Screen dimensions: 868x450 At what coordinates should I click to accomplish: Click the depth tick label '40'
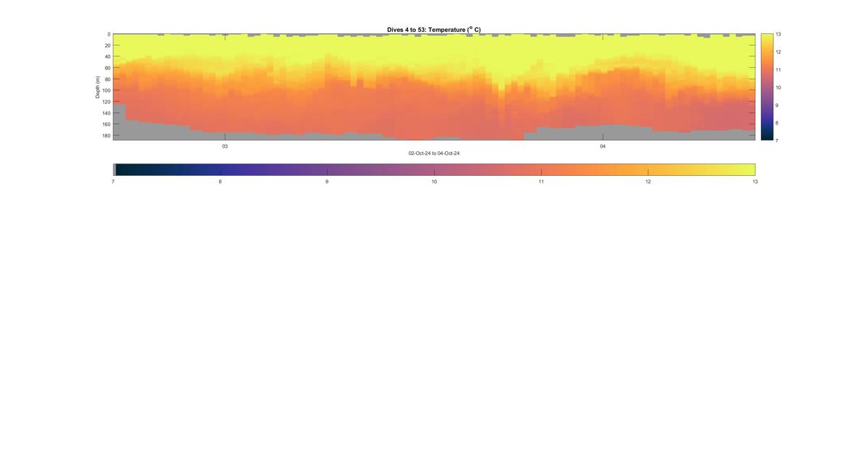(107, 56)
